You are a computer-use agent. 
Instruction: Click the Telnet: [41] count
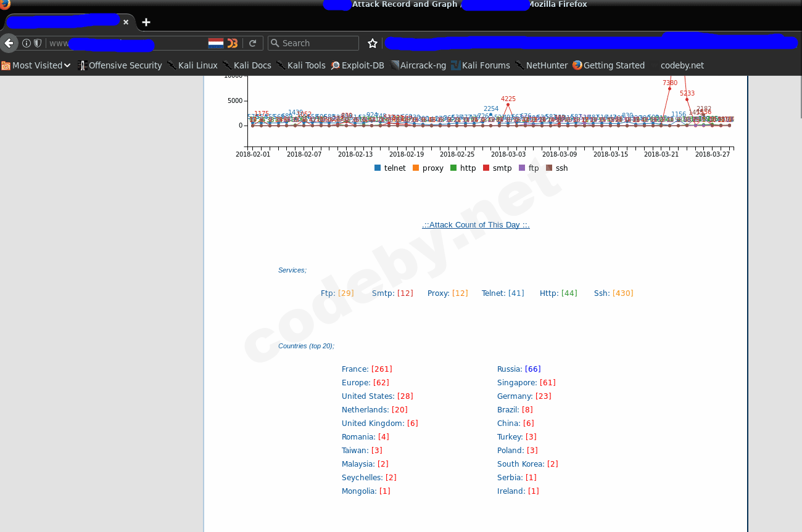pyautogui.click(x=503, y=293)
